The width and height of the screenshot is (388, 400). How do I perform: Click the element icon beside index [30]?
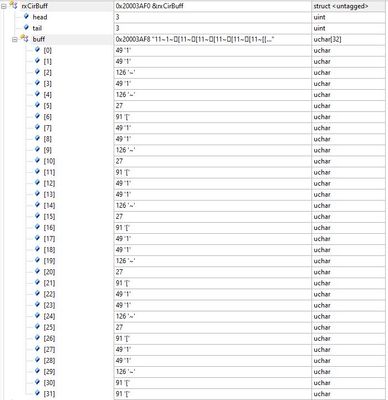[37, 382]
